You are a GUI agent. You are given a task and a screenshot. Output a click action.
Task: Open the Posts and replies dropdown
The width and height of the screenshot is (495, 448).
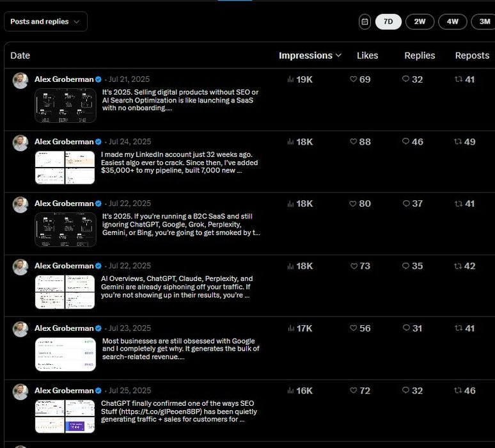pyautogui.click(x=45, y=22)
